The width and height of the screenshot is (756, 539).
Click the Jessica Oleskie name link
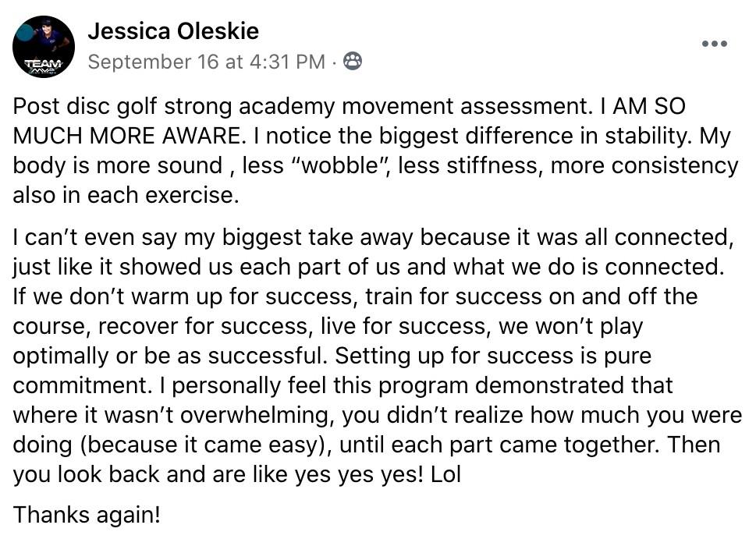[173, 32]
